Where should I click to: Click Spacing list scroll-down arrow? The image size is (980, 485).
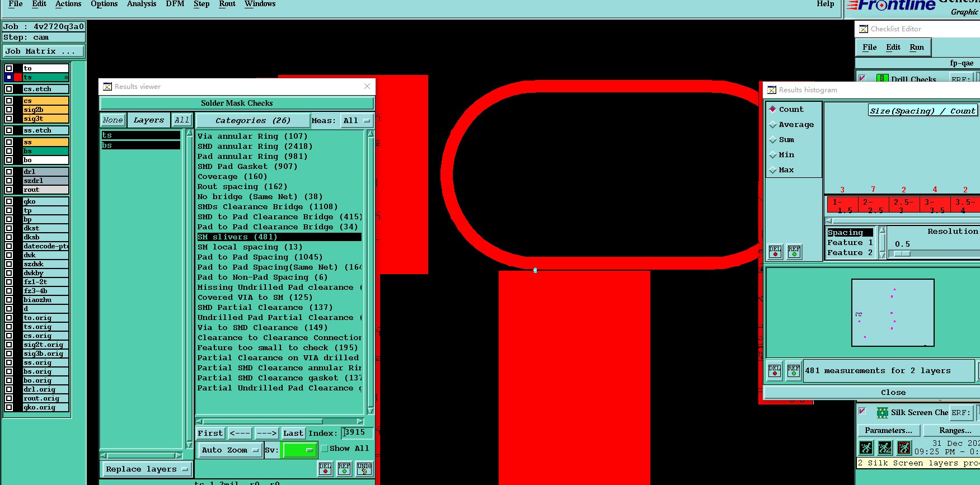[882, 255]
